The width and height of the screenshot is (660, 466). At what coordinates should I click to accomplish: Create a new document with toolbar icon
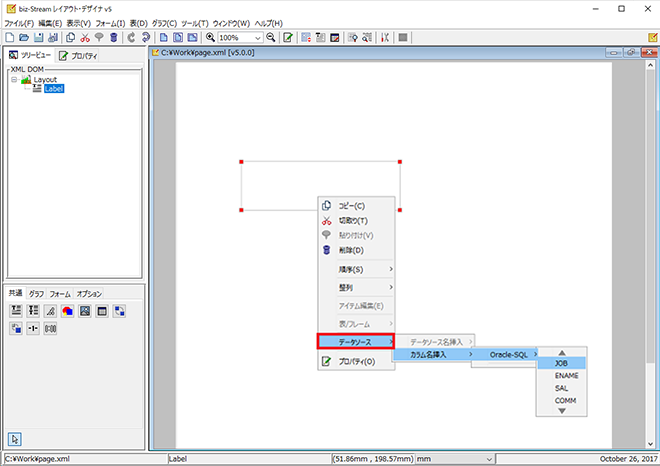click(10, 37)
